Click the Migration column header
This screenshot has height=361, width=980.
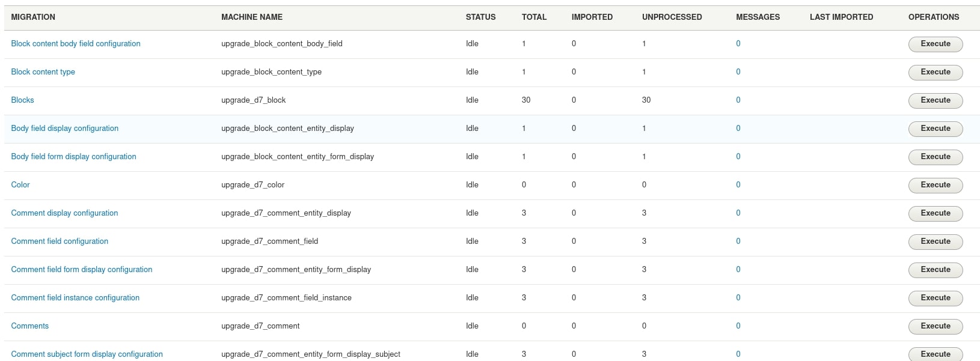(33, 17)
